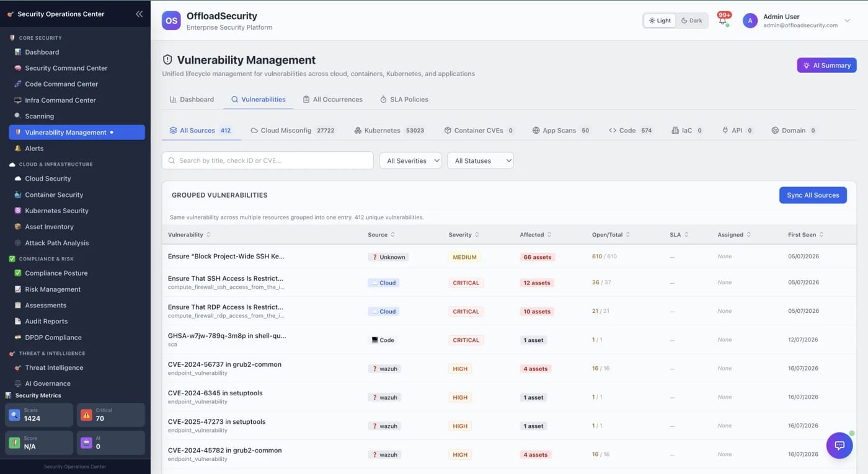The image size is (868, 474).
Task: Click the Scans metric card
Action: pyautogui.click(x=39, y=415)
